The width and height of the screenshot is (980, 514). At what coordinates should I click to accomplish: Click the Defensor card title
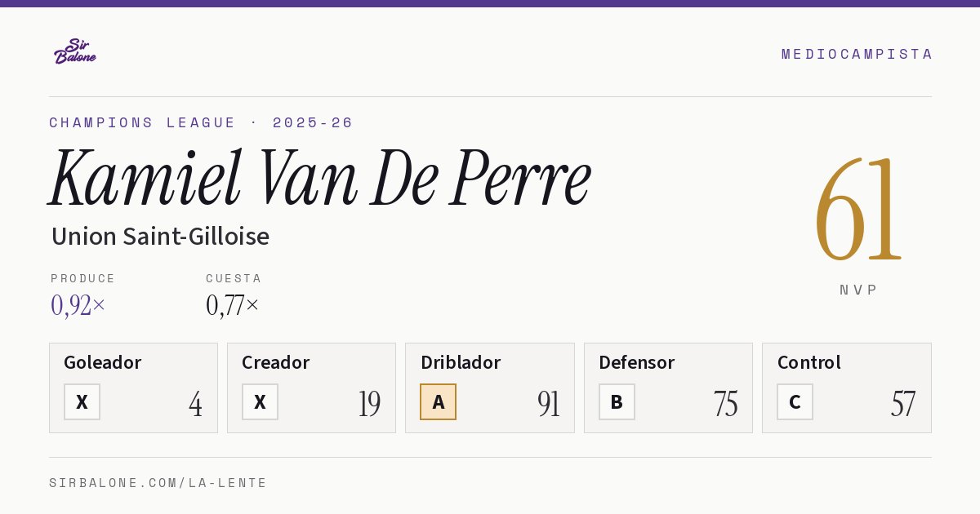point(637,362)
